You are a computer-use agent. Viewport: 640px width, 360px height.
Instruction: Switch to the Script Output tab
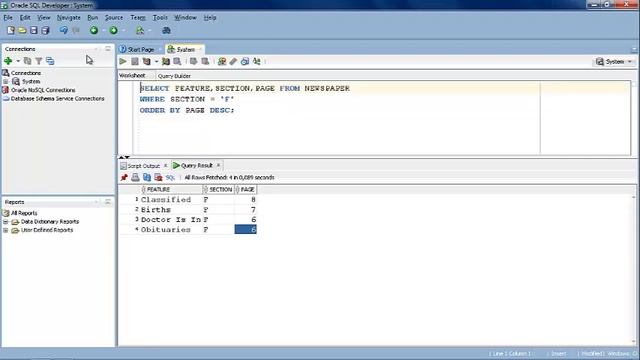click(143, 166)
